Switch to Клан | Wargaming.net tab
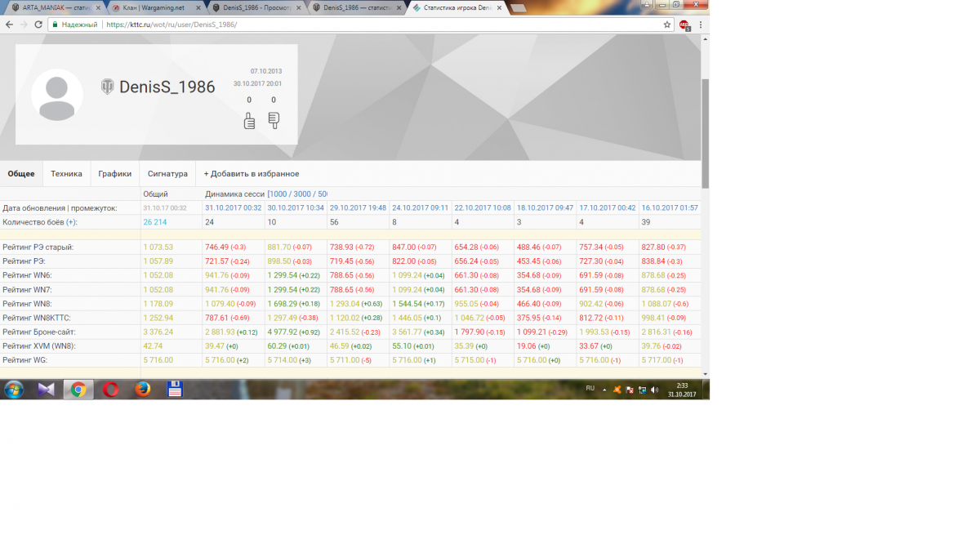This screenshot has height=535, width=980. [x=155, y=8]
